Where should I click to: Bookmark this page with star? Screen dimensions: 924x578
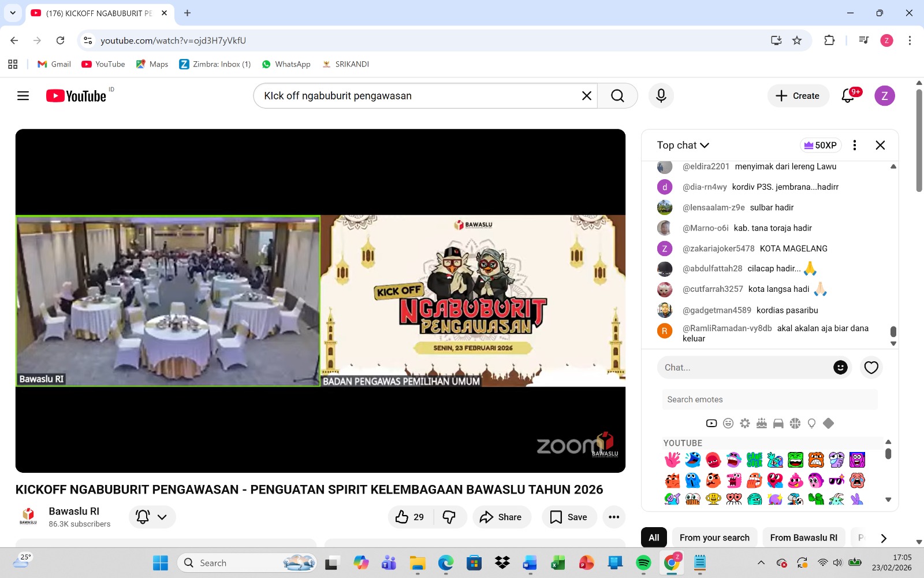797,40
